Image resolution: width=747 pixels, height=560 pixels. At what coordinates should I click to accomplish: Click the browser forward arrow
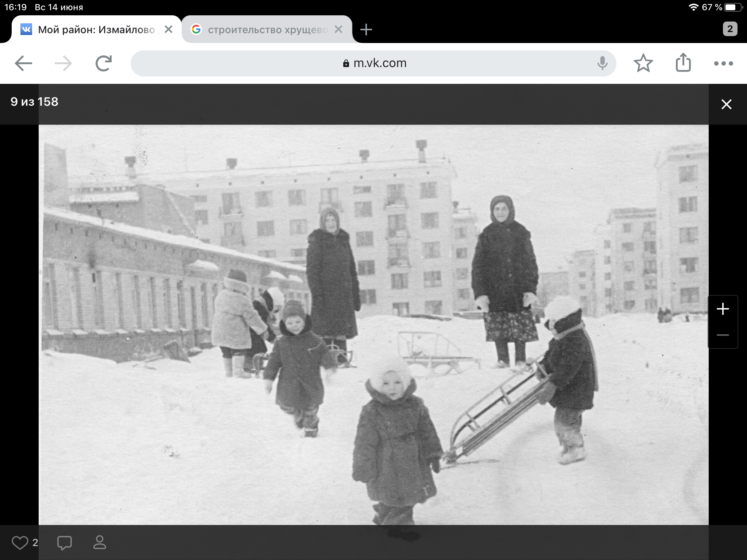[x=63, y=63]
